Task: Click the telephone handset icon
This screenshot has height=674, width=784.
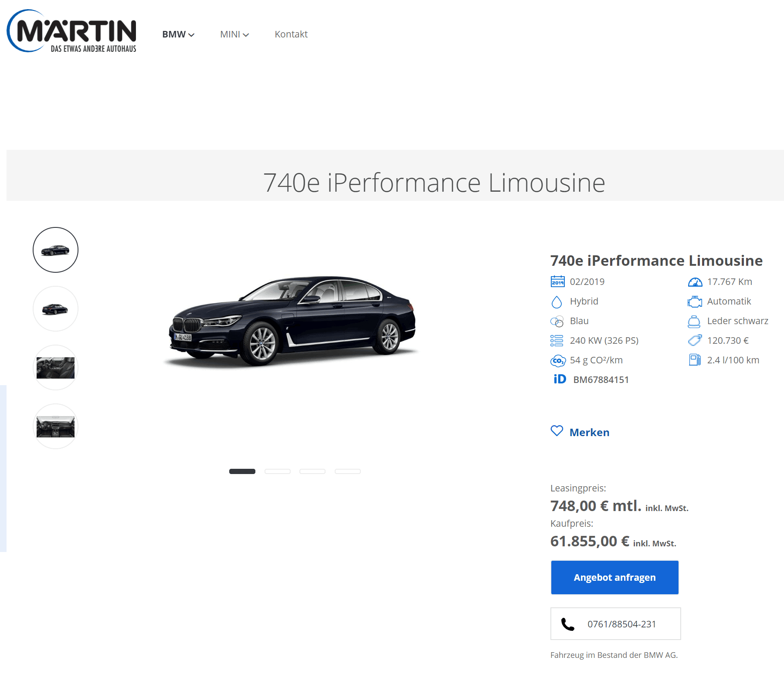Action: [567, 624]
